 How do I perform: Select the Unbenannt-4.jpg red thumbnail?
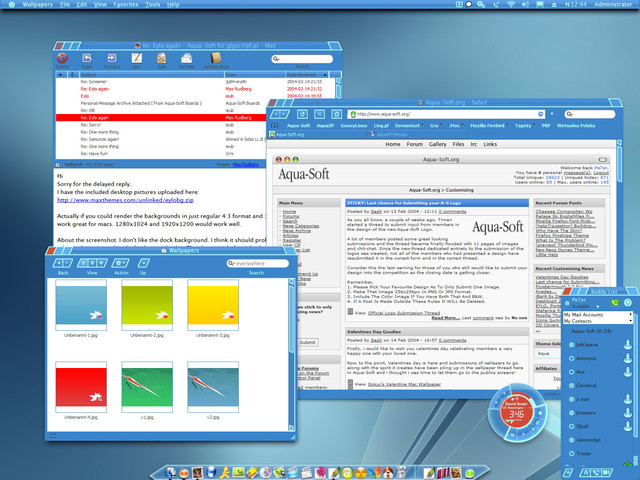click(81, 387)
